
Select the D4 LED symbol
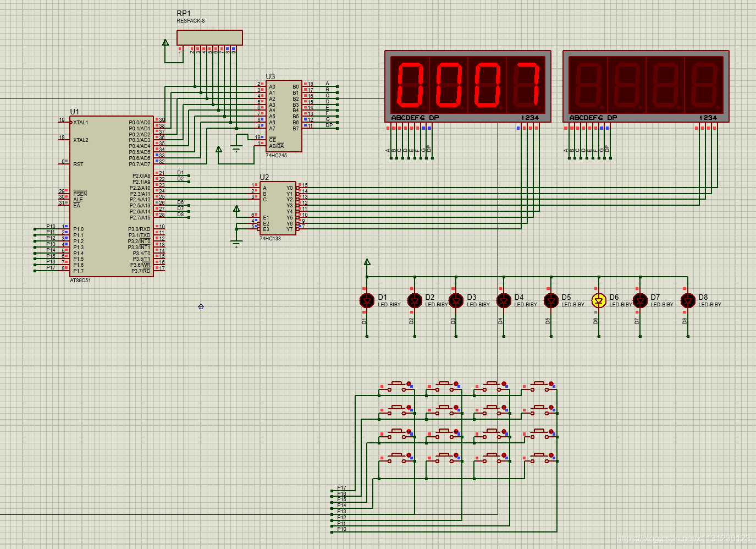[x=504, y=300]
